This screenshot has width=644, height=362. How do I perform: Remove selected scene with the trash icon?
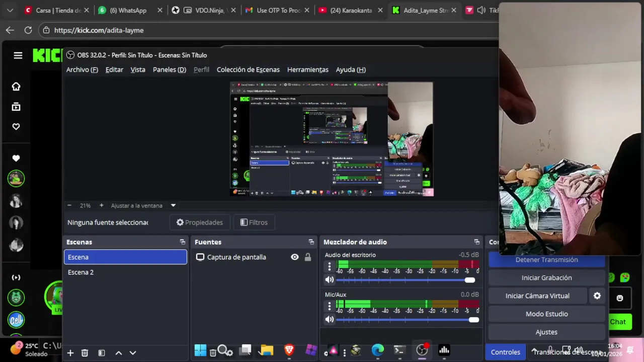coord(85,353)
